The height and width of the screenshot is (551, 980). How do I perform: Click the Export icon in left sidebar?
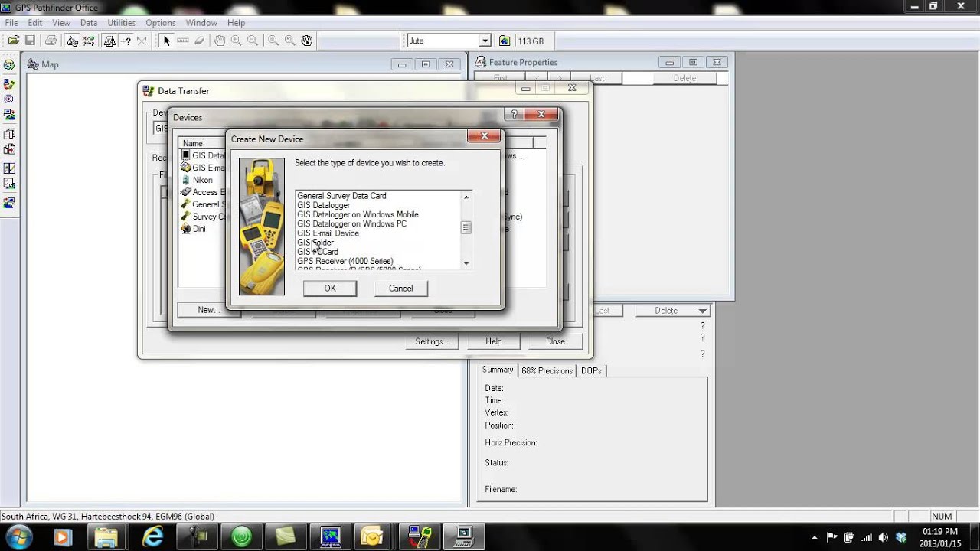[9, 116]
